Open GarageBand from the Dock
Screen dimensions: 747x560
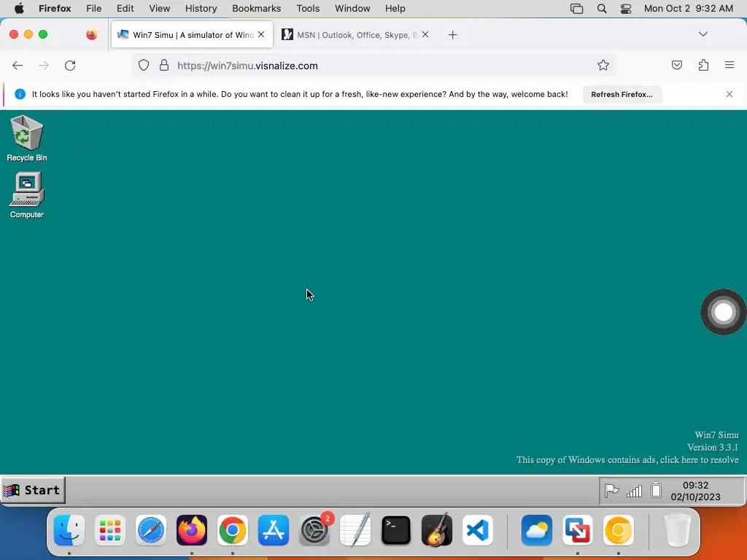437,529
